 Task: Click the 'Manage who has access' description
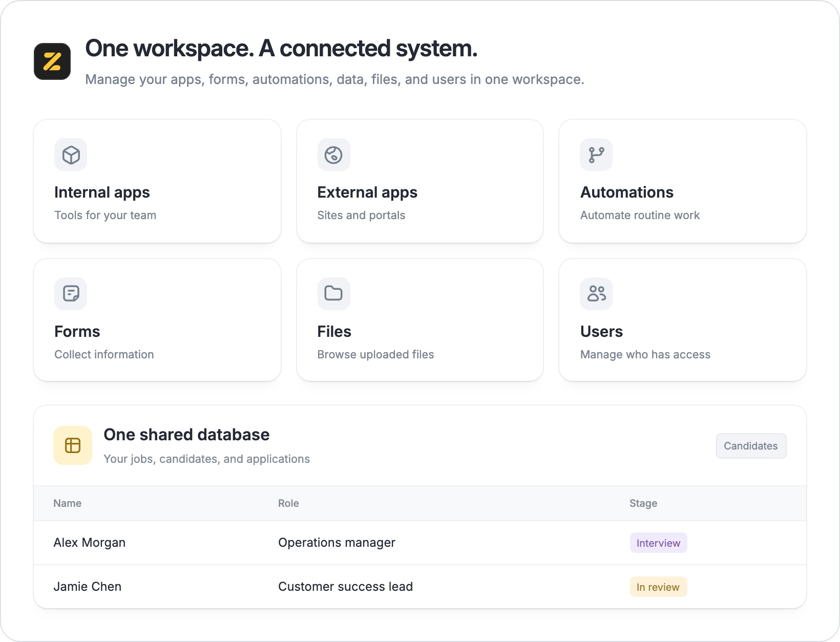coord(645,355)
